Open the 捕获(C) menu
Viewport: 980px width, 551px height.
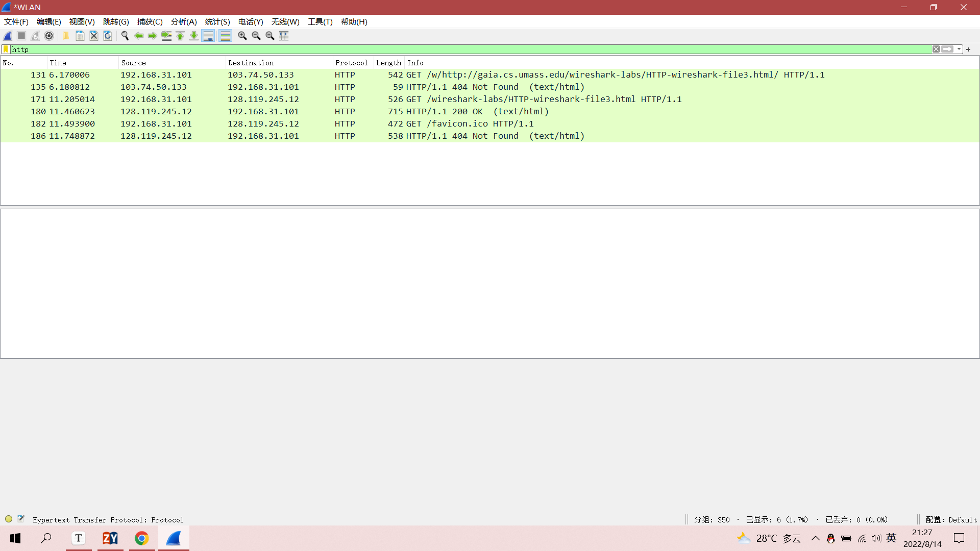[150, 22]
